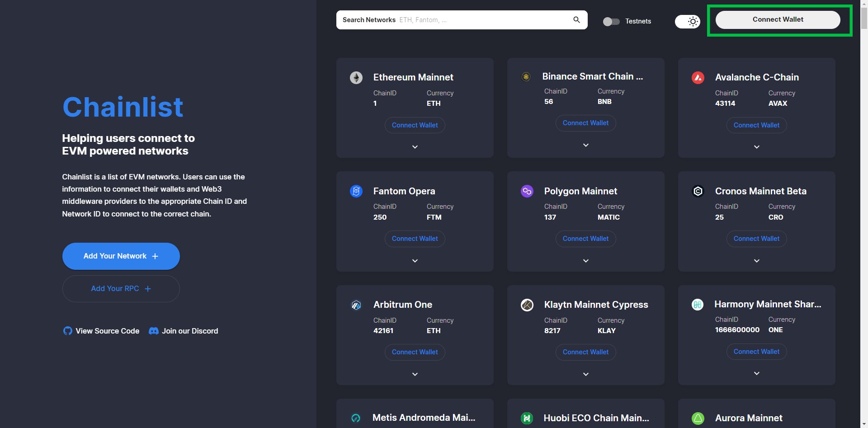The image size is (868, 428).
Task: Click the plus icon in Add Your RPC
Action: (x=148, y=289)
